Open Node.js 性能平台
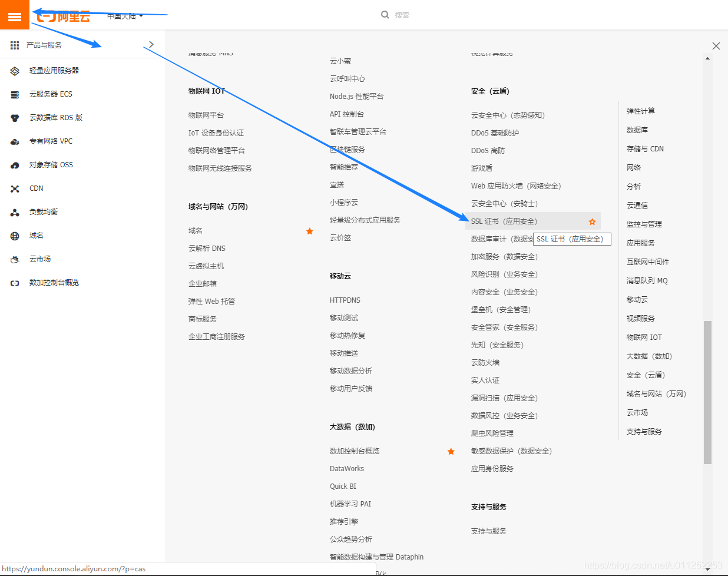Screen dimensions: 728x576 (x=357, y=97)
